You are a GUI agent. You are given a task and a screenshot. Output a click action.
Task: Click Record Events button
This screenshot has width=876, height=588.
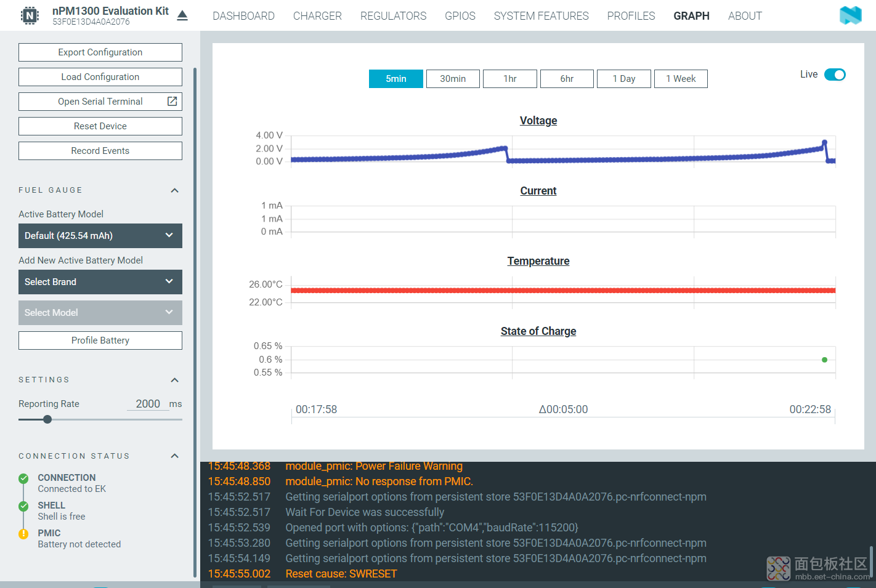coord(100,151)
